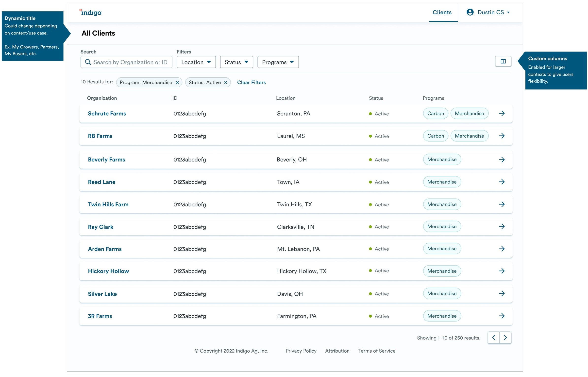Image resolution: width=588 pixels, height=377 pixels.
Task: Click the Carbon tag in RB Farms row
Action: 436,136
